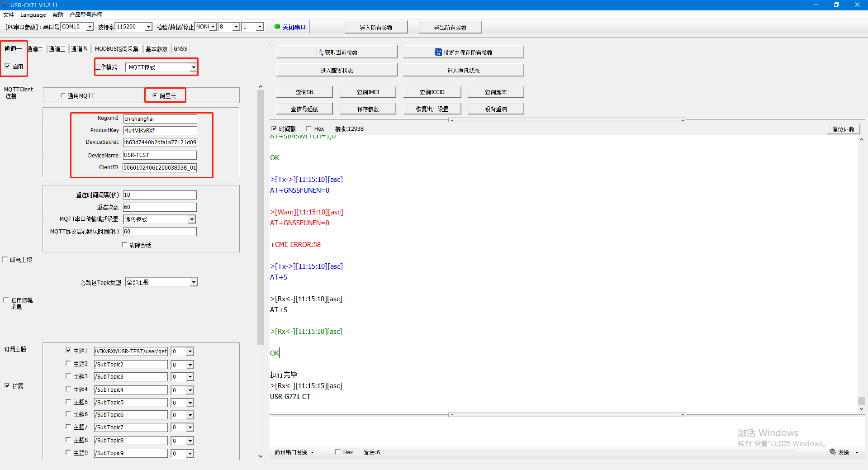
Task: Toggle the 清除会话 checkbox
Action: (x=124, y=245)
